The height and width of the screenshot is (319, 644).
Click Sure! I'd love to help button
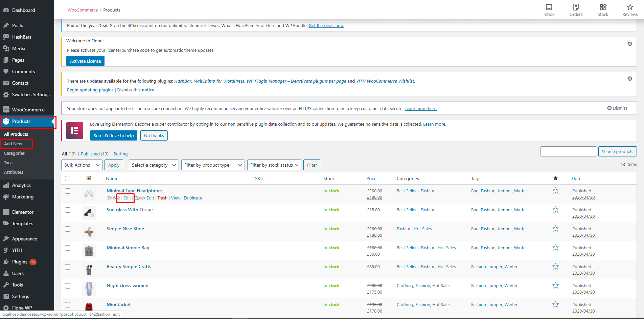tap(114, 135)
